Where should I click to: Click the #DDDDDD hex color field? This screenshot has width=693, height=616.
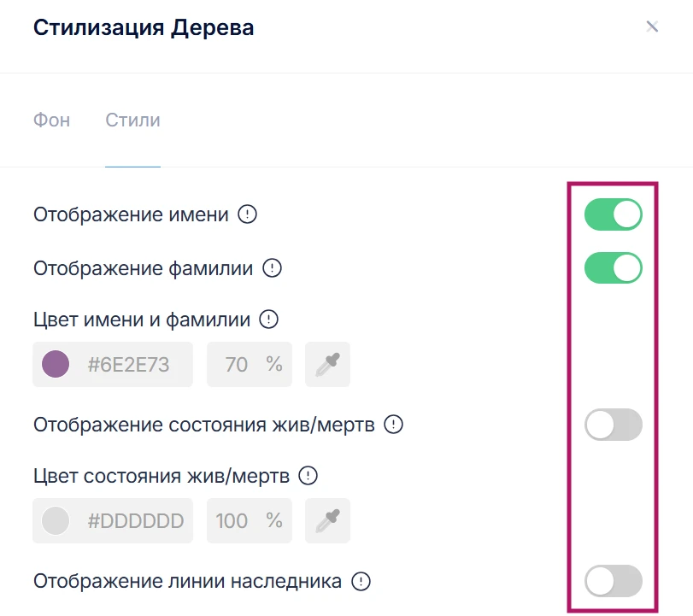click(135, 520)
